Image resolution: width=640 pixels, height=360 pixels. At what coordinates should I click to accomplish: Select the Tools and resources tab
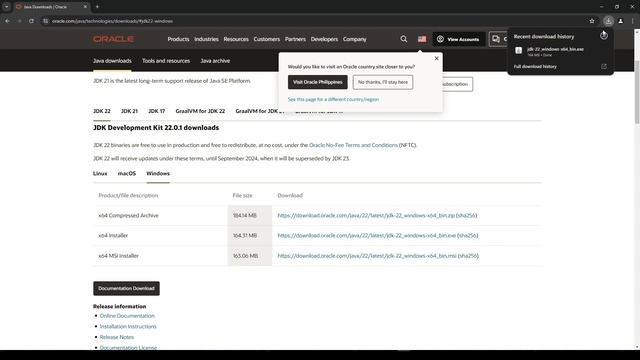(166, 61)
